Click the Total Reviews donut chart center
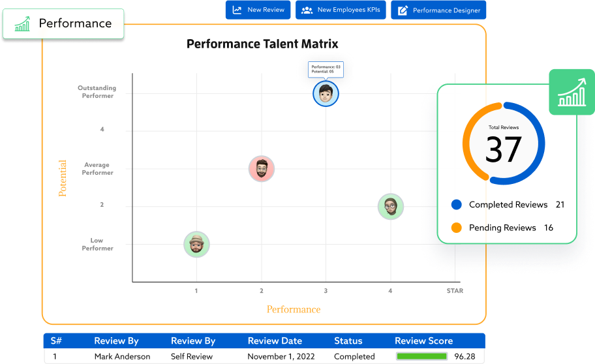This screenshot has width=595, height=364. coord(503,144)
